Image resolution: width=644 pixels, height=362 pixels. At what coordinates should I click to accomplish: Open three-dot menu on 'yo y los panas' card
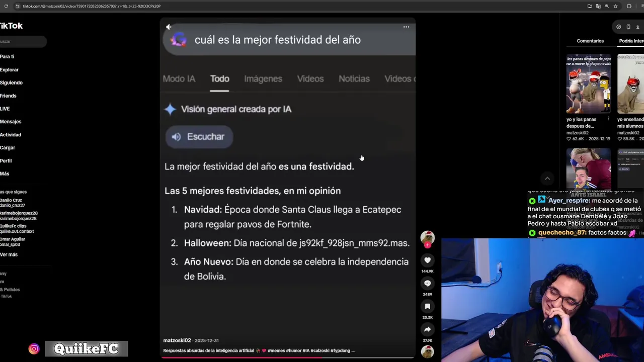click(x=608, y=119)
